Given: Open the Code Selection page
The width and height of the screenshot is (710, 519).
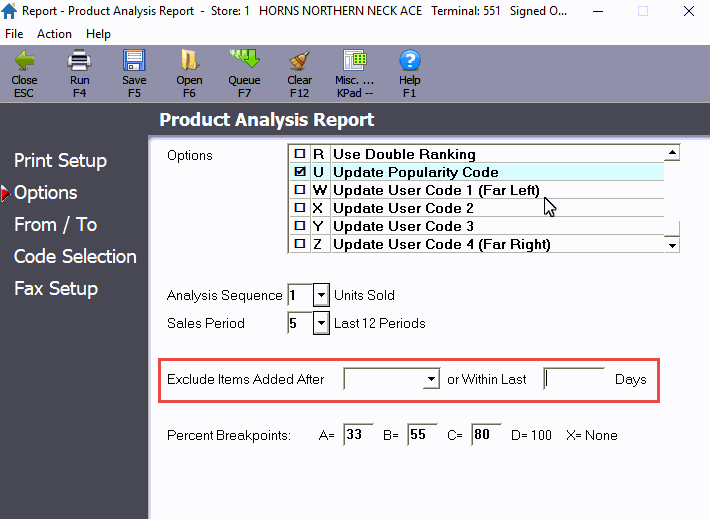Looking at the screenshot, I should click(75, 256).
